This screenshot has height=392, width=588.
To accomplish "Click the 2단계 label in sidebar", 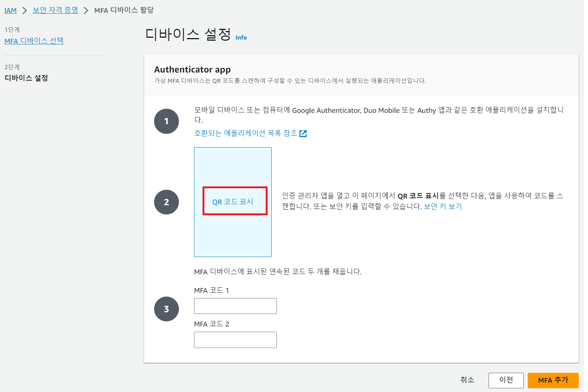I will [x=12, y=67].
